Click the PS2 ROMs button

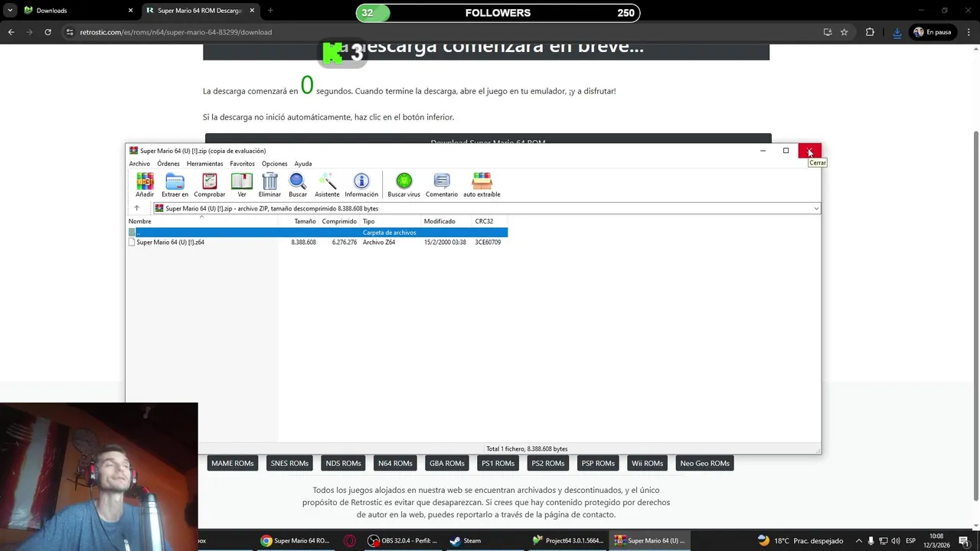[548, 463]
